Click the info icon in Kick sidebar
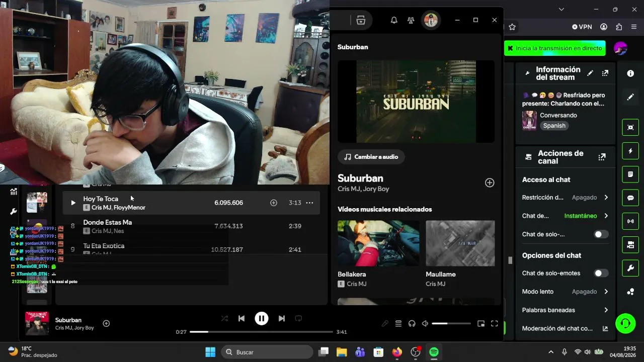The image size is (644, 362). 630,73
